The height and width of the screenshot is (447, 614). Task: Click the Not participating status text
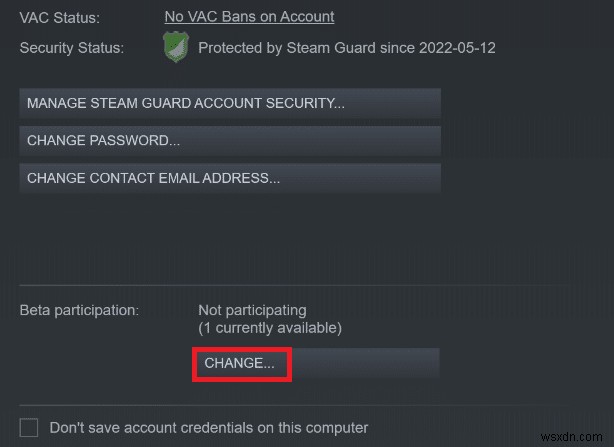click(x=252, y=310)
